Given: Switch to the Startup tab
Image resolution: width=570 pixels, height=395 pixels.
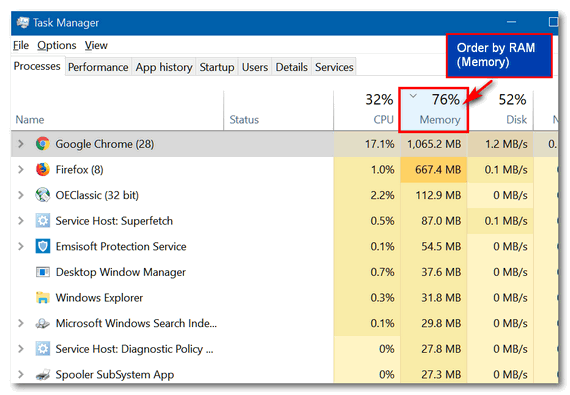Looking at the screenshot, I should coord(217,67).
